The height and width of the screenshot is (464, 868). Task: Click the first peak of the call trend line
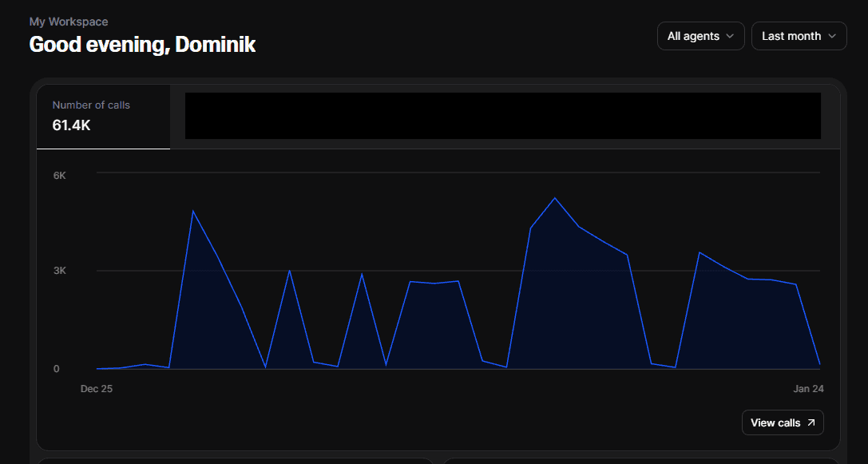click(193, 211)
